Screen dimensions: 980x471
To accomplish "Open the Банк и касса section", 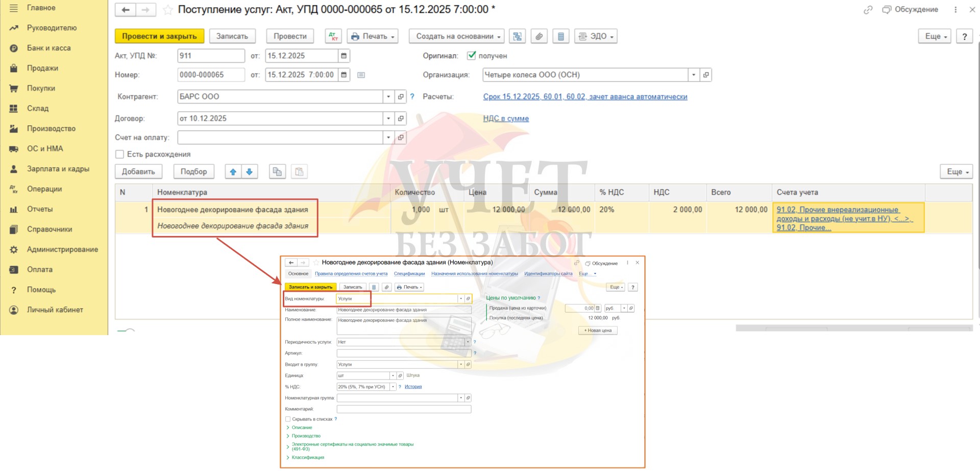I will (x=48, y=48).
